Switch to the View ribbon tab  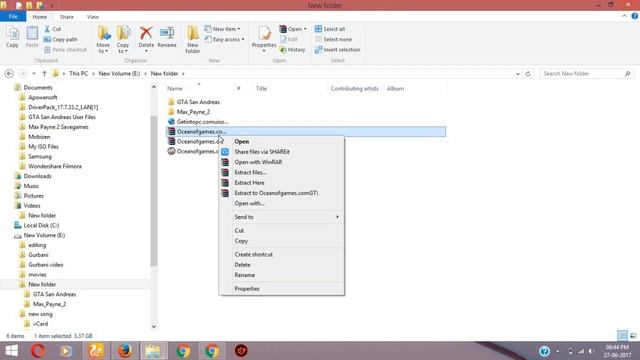(x=93, y=17)
